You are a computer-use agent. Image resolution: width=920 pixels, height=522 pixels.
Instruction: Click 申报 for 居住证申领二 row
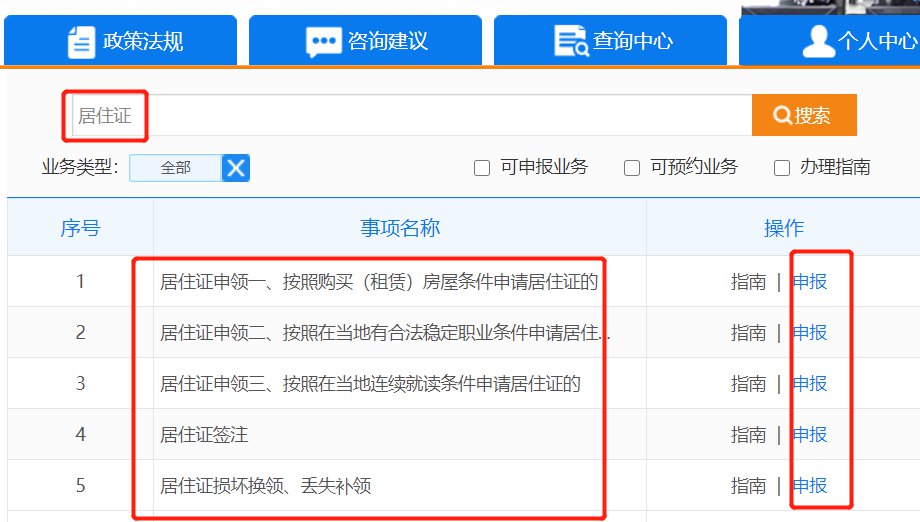click(810, 333)
